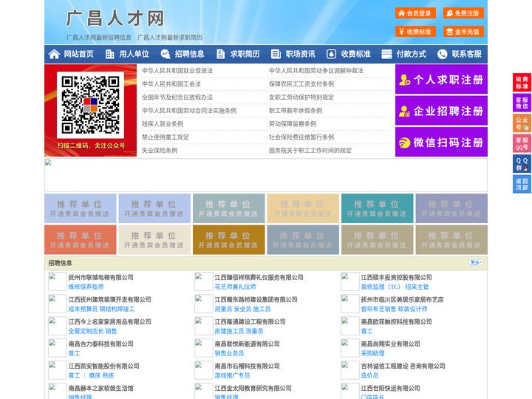Click the document icon beside 求职简历
The height and width of the screenshot is (399, 532).
pos(220,54)
